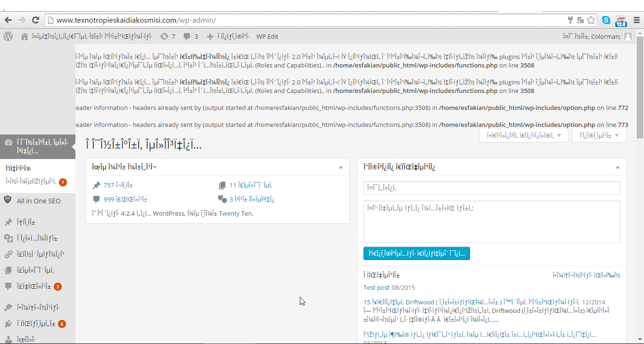
Task: Click the Appearance brush icon in sidebar
Action: tap(8, 308)
